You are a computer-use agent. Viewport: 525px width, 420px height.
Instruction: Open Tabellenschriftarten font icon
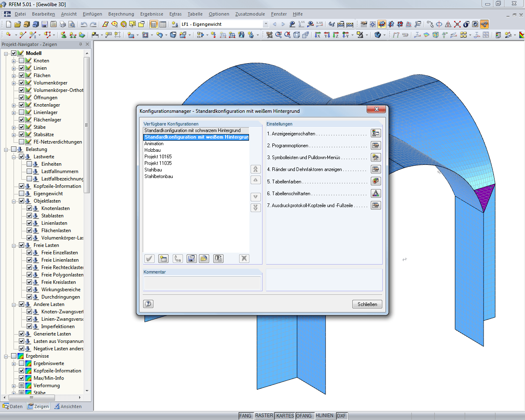coord(376,193)
